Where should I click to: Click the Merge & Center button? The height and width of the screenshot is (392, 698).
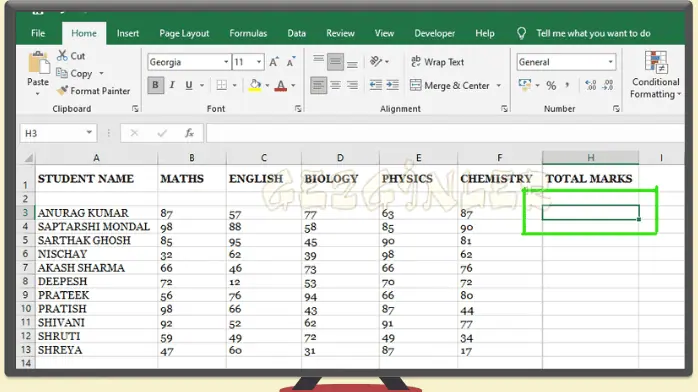[450, 85]
